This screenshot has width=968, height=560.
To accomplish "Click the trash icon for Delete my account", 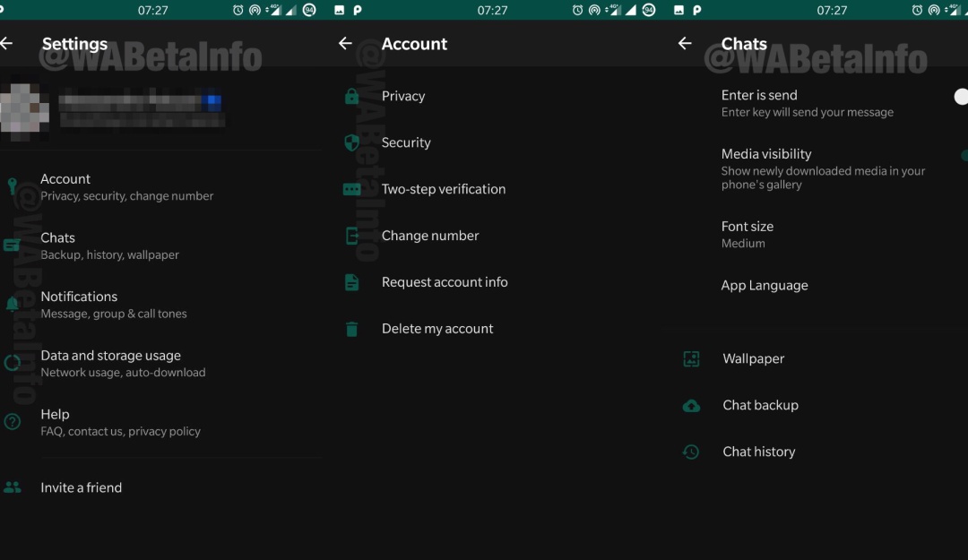I will coord(351,329).
